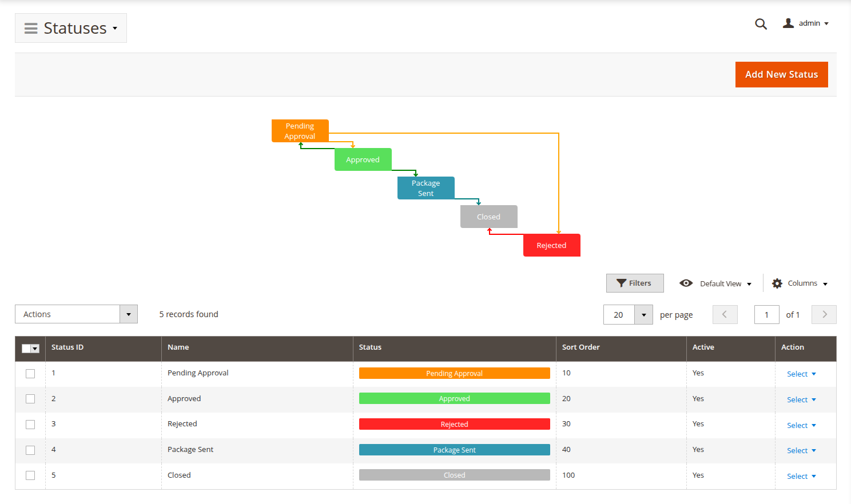This screenshot has width=851, height=504.
Task: Go to the previous page arrow
Action: pos(725,314)
